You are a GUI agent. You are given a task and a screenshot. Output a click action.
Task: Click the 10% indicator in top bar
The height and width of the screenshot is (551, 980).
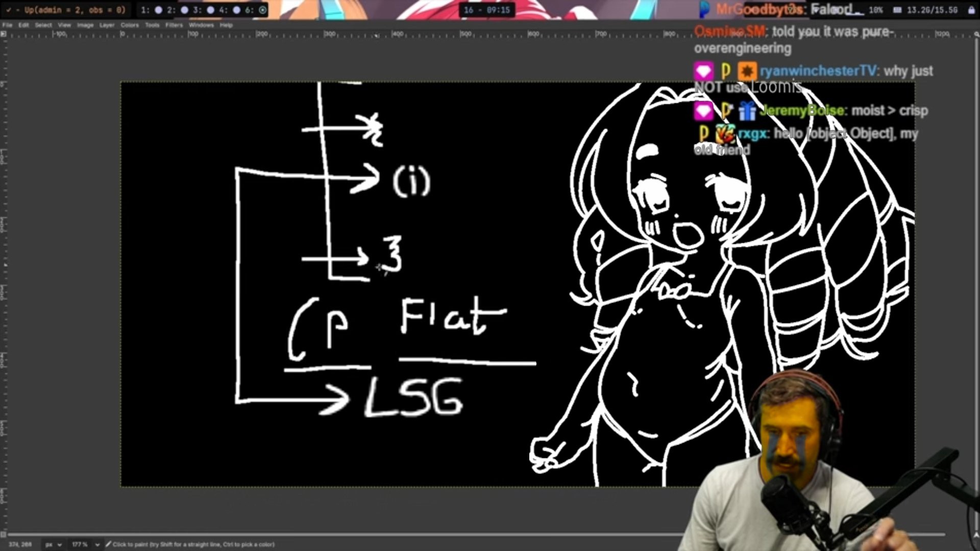pos(876,10)
